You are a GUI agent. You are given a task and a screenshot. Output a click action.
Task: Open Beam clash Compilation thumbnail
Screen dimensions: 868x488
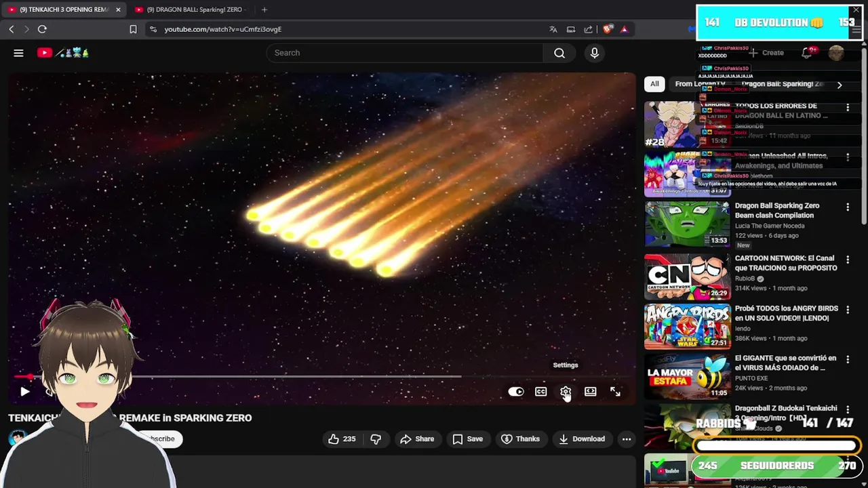tap(687, 224)
